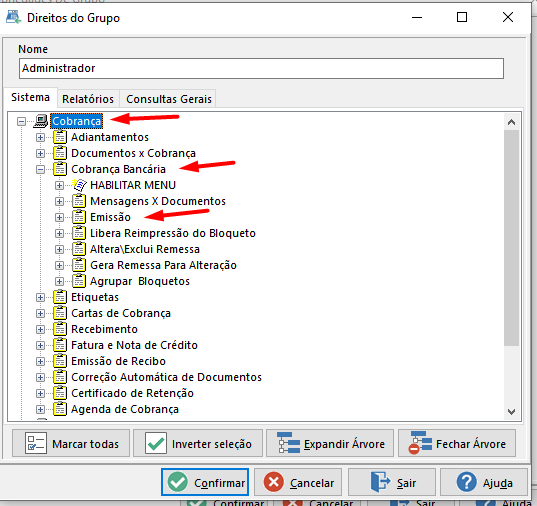This screenshot has width=537, height=506.
Task: Click the notepad icon next to Cartas de Cobrança
Action: click(x=60, y=313)
